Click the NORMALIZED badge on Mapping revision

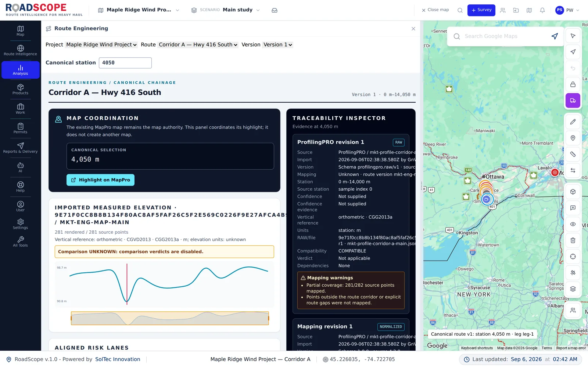[x=391, y=327]
